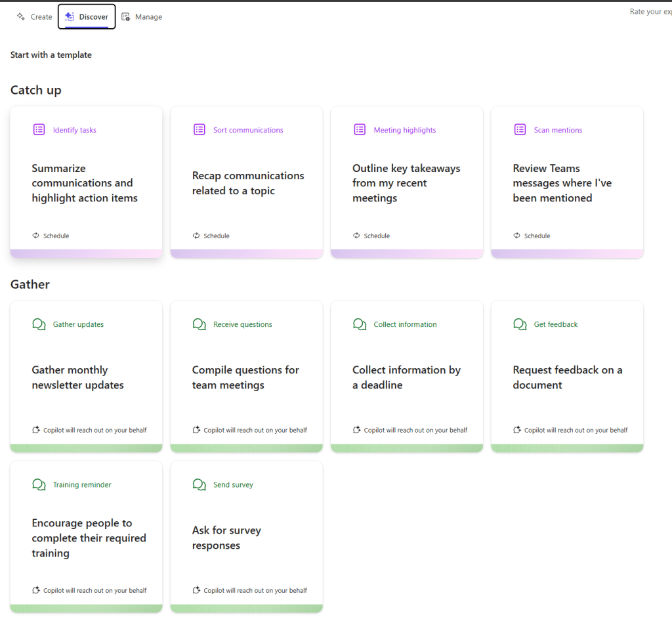Click the chat bubble icon beside Gather updates

[x=39, y=324]
